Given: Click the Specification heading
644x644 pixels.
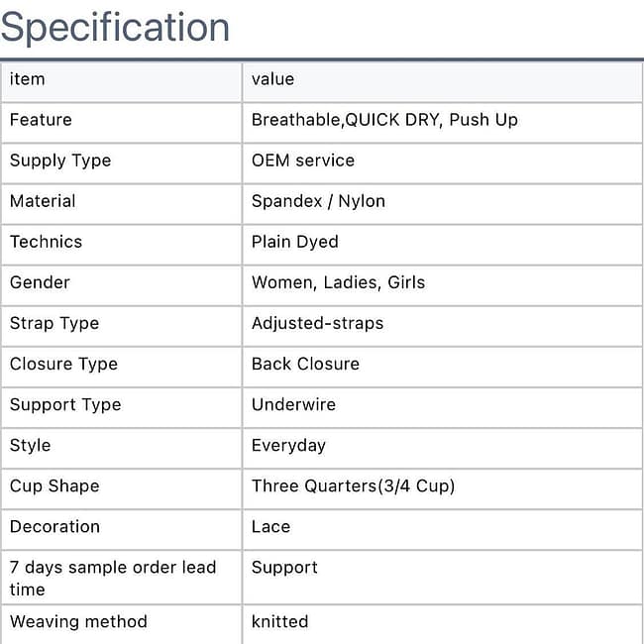Looking at the screenshot, I should 115,27.
